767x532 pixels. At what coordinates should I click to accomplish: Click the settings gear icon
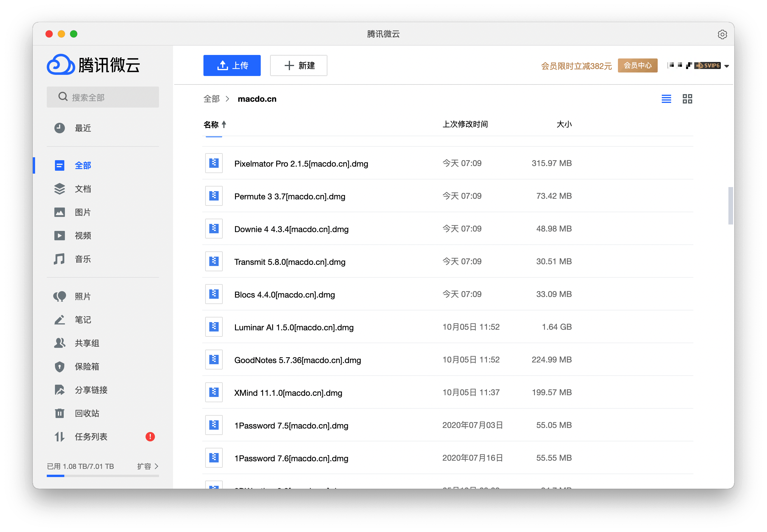tap(721, 34)
